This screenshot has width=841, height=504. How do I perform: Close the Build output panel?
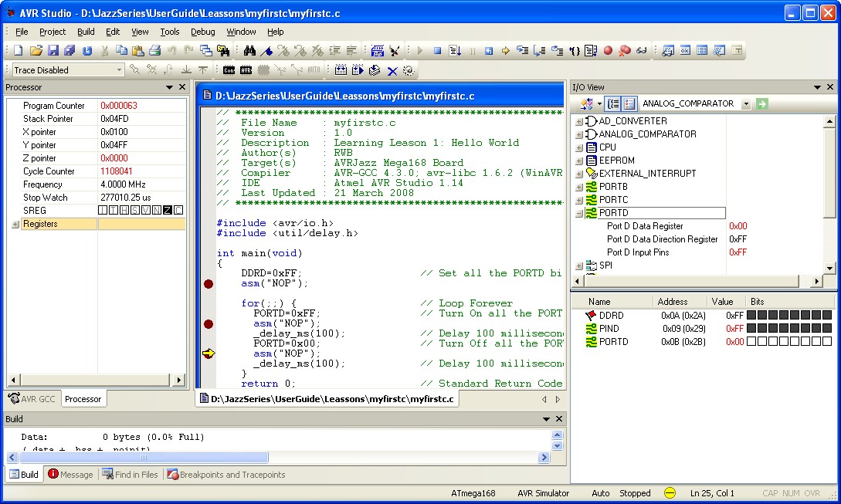click(x=559, y=419)
